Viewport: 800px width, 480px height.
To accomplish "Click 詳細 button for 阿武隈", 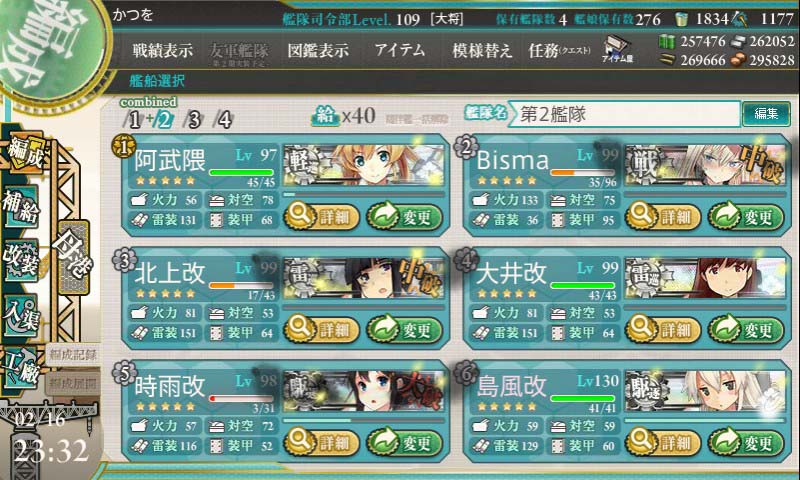I will 321,216.
